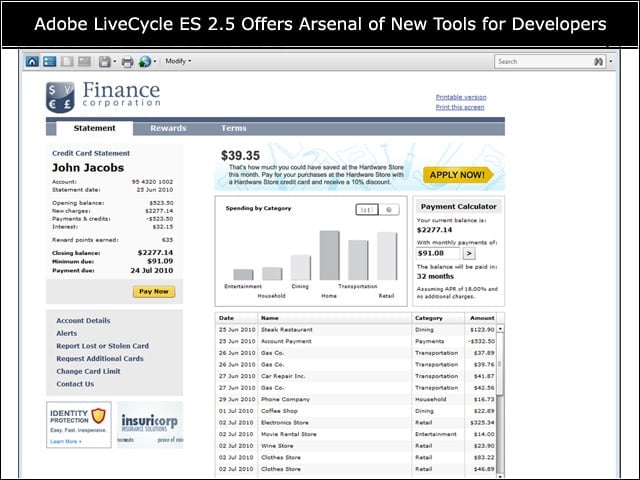Click the Identity Protection shield icon

[98, 416]
